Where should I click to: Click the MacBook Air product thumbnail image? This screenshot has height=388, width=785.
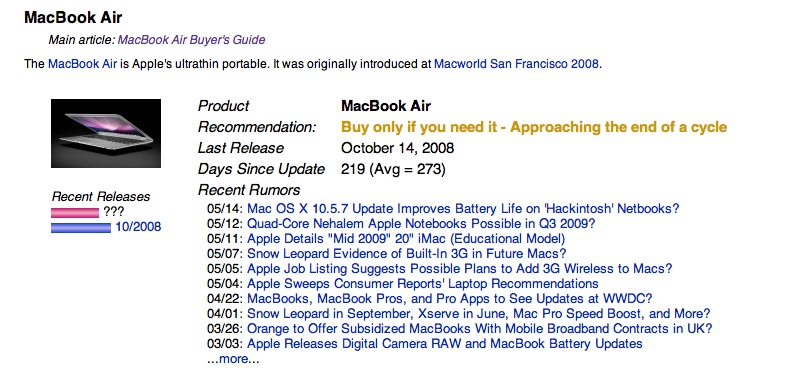pyautogui.click(x=106, y=133)
